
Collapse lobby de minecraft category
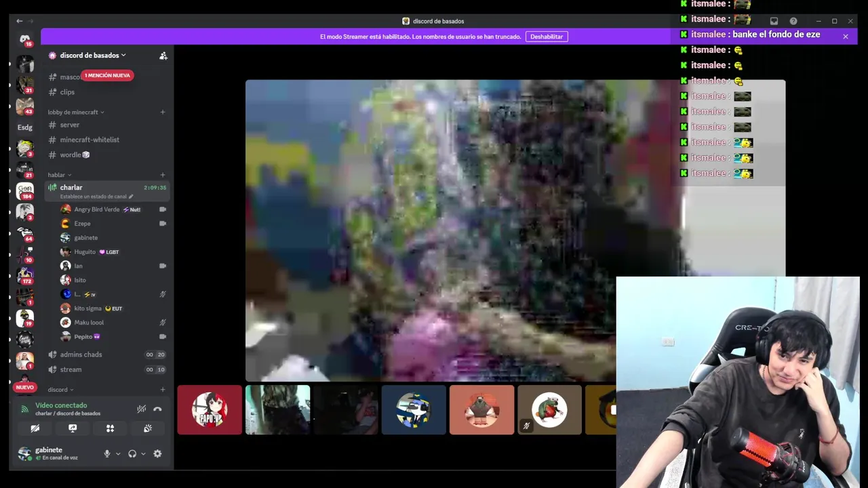click(76, 112)
